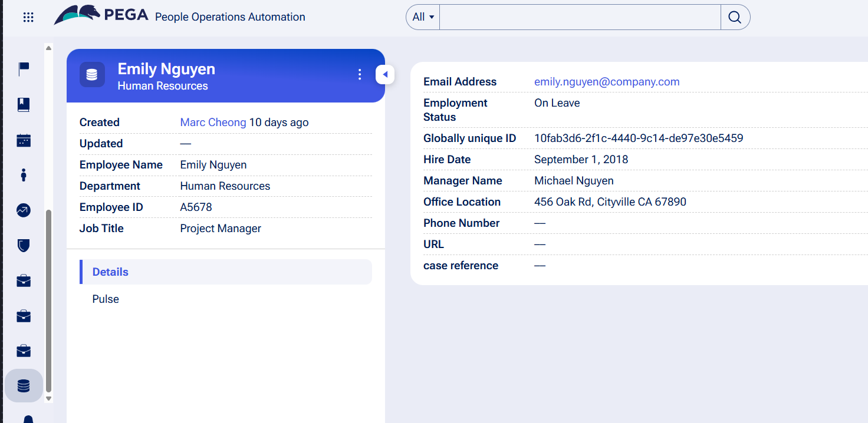Screen dimensions: 868x423
Task: Click the shield icon in the sidebar
Action: [23, 246]
